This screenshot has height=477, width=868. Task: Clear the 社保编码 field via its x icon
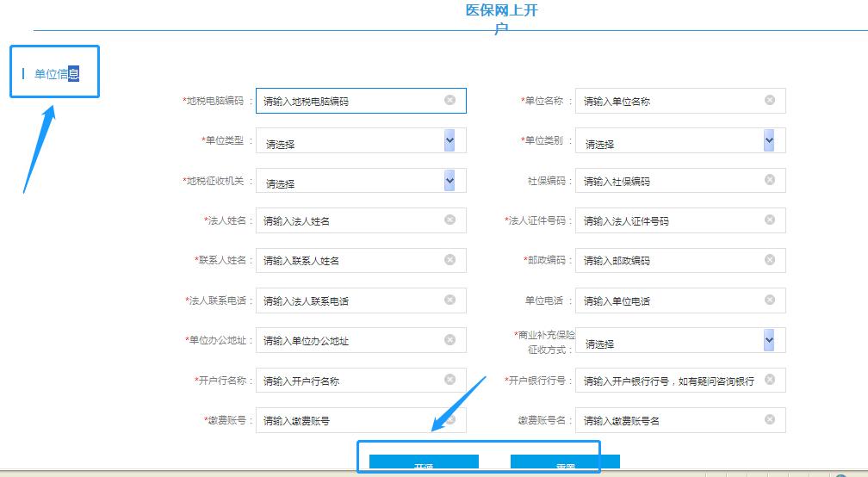(x=770, y=180)
